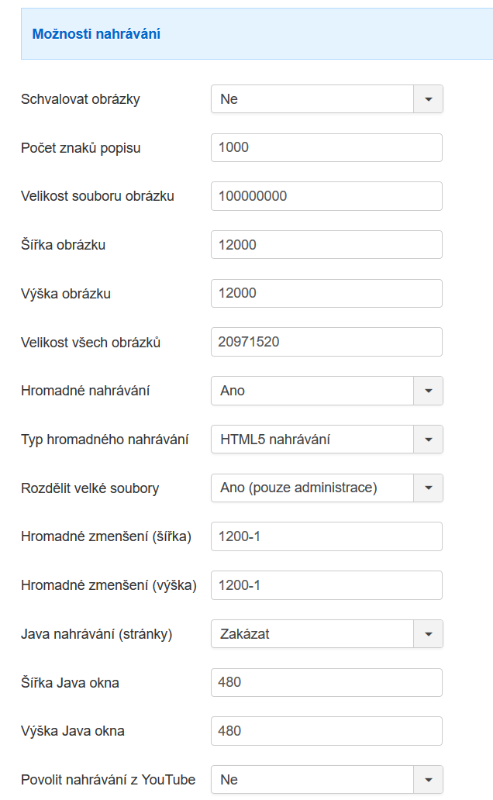Click the Hromadné zmenšení (výška) field
The height and width of the screenshot is (800, 493).
click(x=327, y=585)
